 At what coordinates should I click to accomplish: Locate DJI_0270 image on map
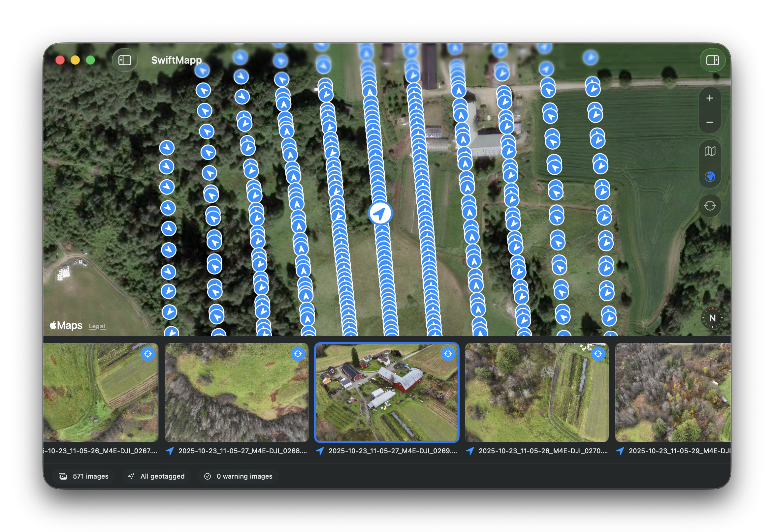[x=598, y=353]
